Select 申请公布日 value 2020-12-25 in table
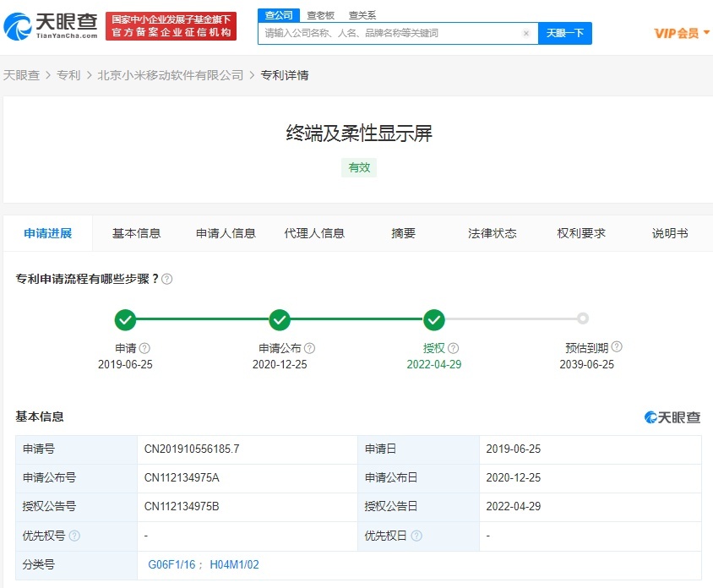 click(x=514, y=477)
